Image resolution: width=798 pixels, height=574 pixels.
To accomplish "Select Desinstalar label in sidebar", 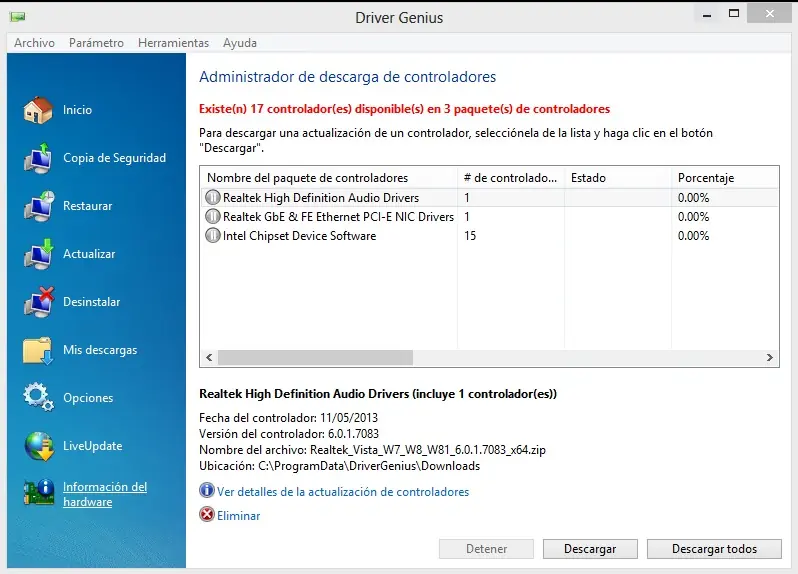I will click(92, 302).
